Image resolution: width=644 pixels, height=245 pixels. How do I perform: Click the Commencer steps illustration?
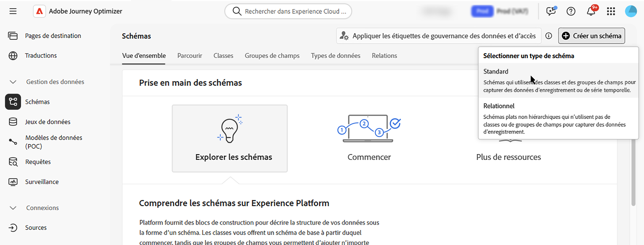(369, 128)
